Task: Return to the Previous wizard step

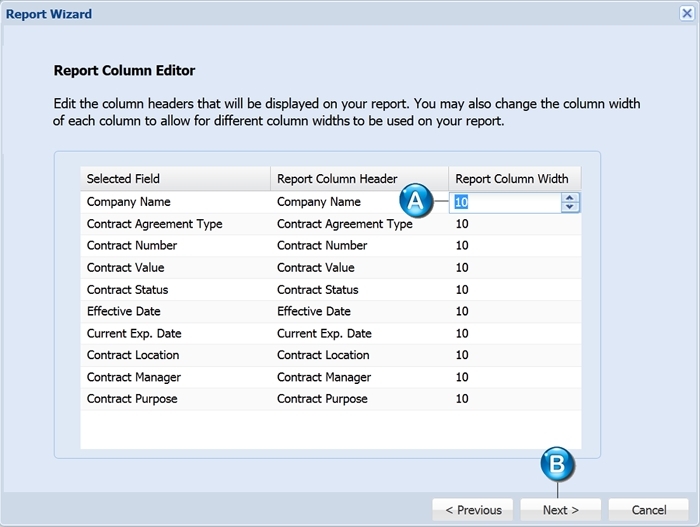Action: click(473, 510)
